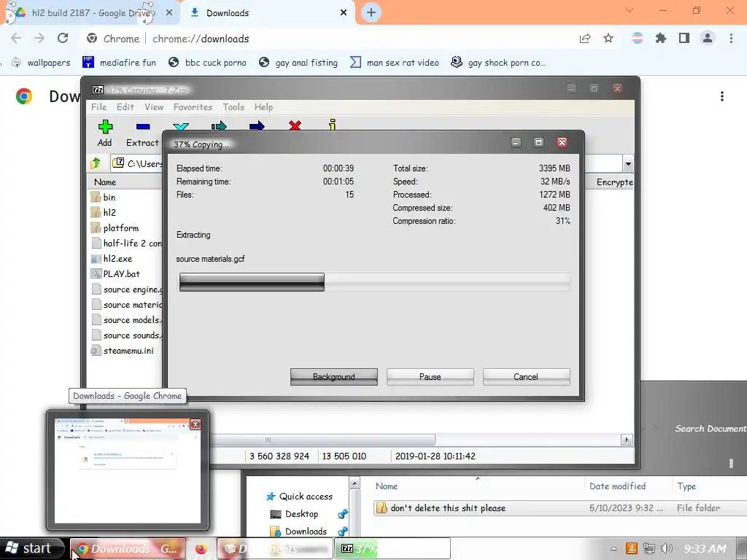The height and width of the screenshot is (560, 747).
Task: Click the Windows start button
Action: tap(31, 548)
